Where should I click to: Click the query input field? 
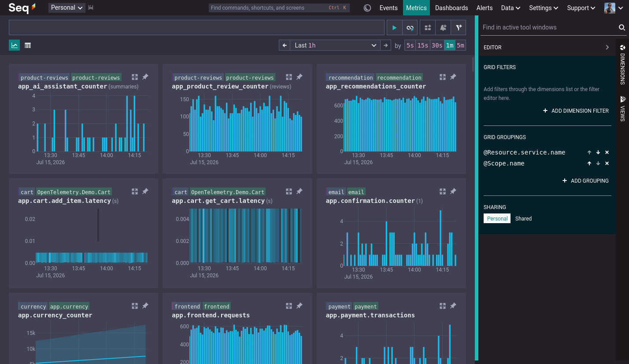[x=196, y=27]
